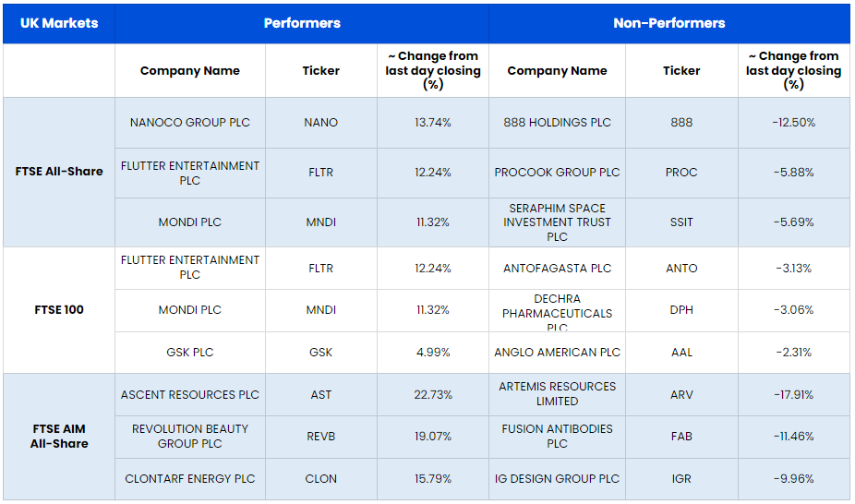Viewport: 855px width, 504px height.
Task: Click ARTEMIS RESOURCES LIMITED company cell
Action: click(557, 394)
